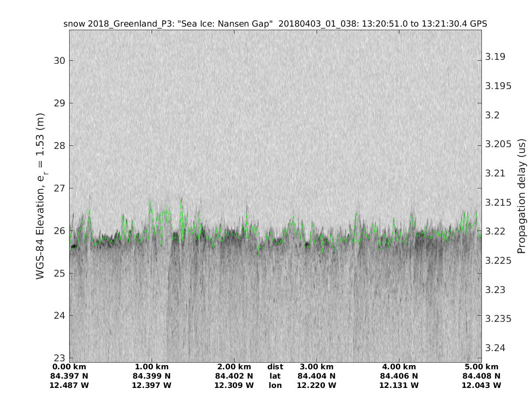Click the 12.043 W longitude label
The width and height of the screenshot is (532, 399).
point(481,386)
